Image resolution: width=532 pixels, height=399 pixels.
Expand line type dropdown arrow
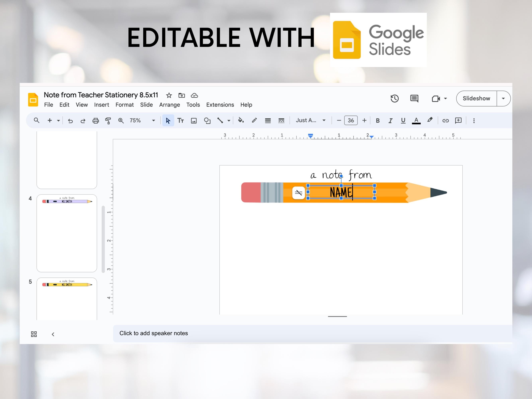coord(229,120)
